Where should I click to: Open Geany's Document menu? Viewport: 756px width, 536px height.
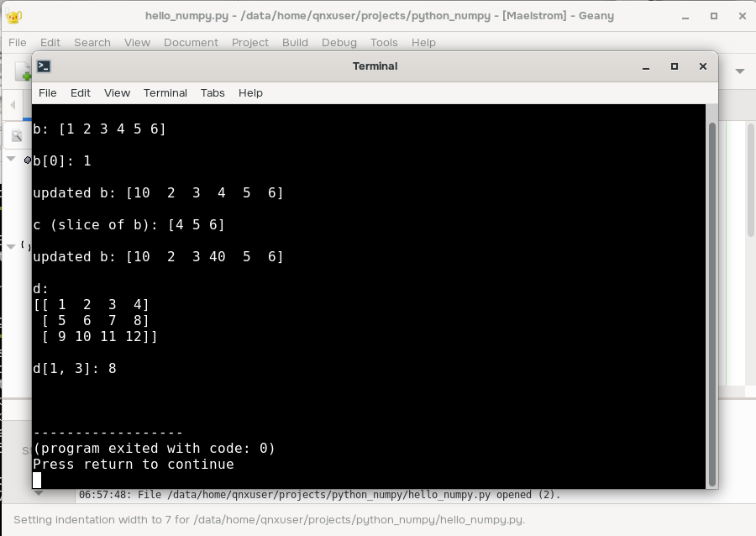click(191, 42)
